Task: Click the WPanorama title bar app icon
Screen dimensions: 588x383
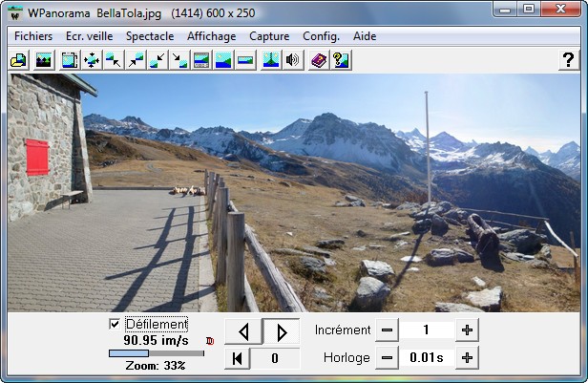Action: [x=15, y=13]
